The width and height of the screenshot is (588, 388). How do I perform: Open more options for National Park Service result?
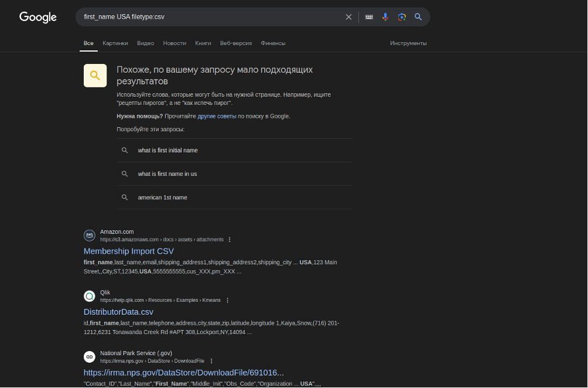coord(211,361)
